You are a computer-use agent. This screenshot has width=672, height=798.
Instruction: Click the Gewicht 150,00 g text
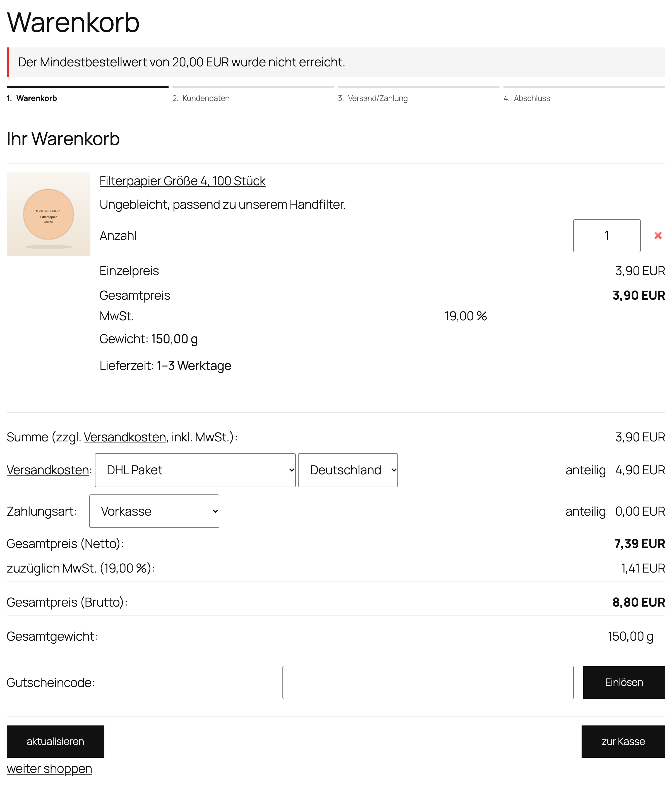tap(148, 339)
